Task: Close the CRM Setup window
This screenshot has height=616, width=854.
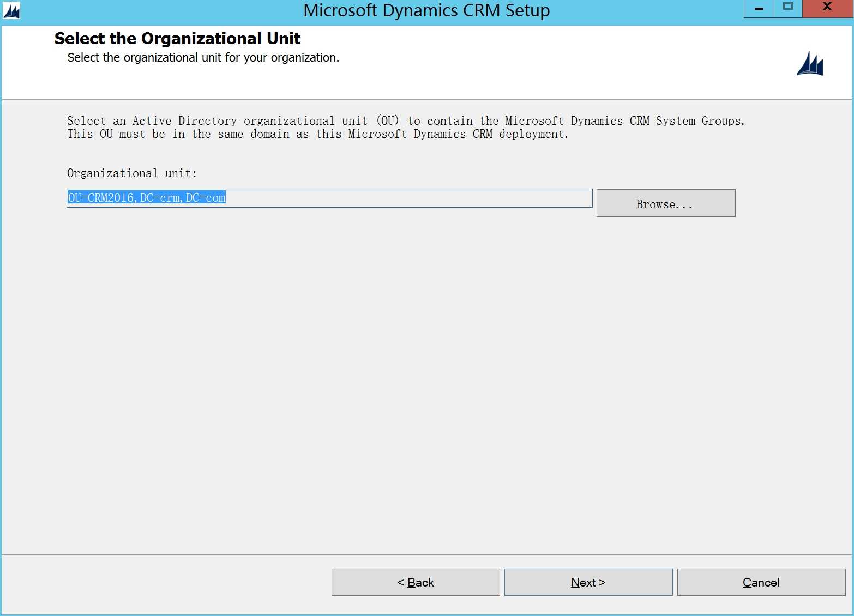Action: 827,8
